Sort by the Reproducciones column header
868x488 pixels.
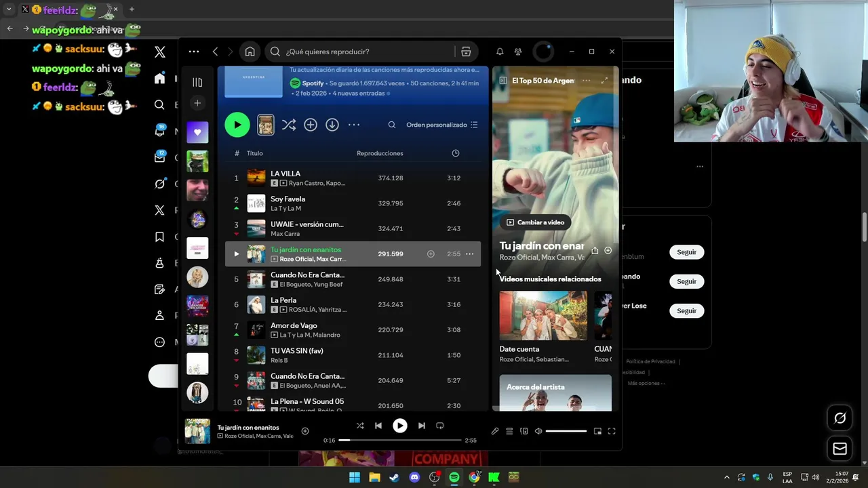tap(380, 153)
